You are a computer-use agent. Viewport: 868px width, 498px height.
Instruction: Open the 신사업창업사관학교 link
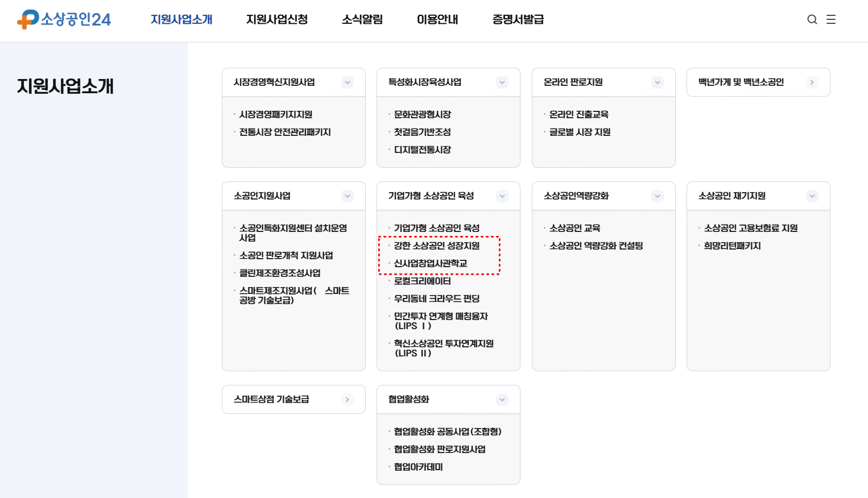coord(429,263)
